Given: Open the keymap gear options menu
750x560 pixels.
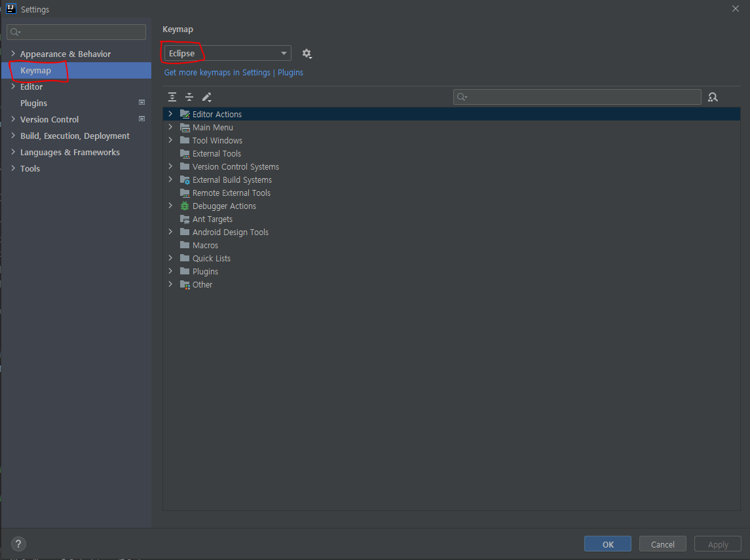Looking at the screenshot, I should tap(307, 54).
